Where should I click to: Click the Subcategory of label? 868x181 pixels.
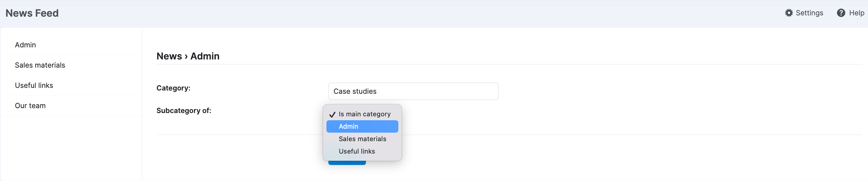[x=184, y=111]
